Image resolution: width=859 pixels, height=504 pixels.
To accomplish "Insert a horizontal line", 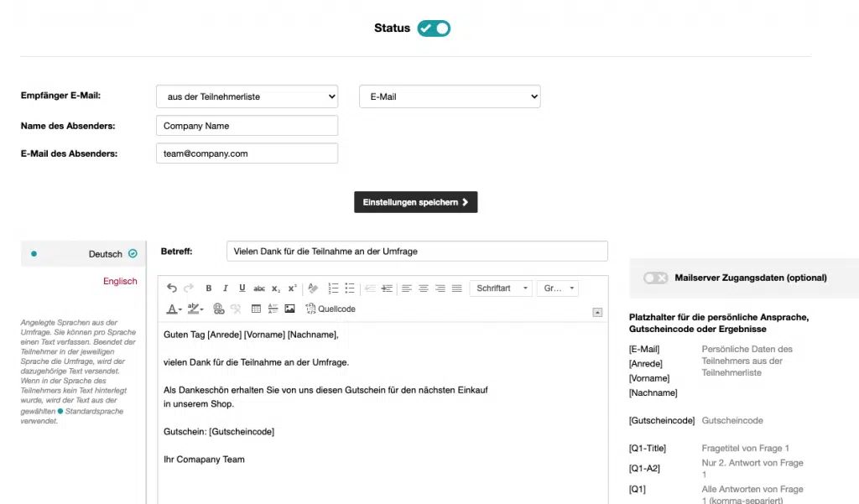I will pos(273,309).
